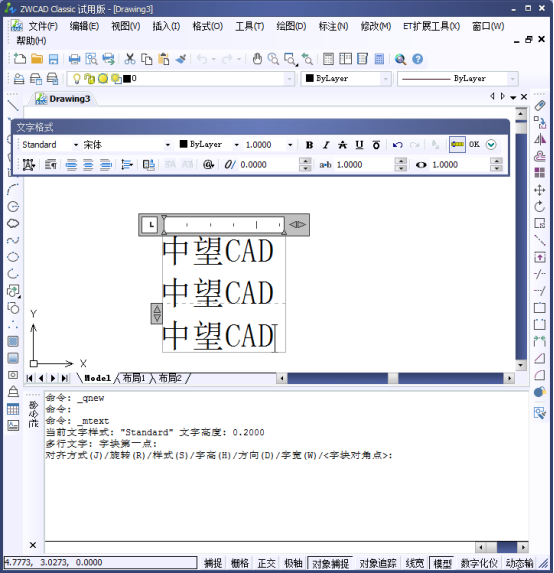
Task: Open the ByLayer object color swatch dropdown
Action: click(x=385, y=79)
